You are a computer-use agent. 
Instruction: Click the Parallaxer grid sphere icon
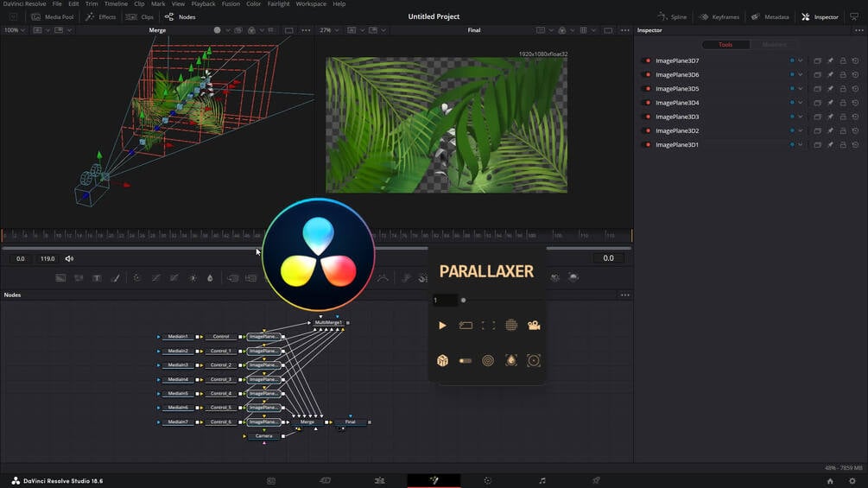tap(511, 326)
